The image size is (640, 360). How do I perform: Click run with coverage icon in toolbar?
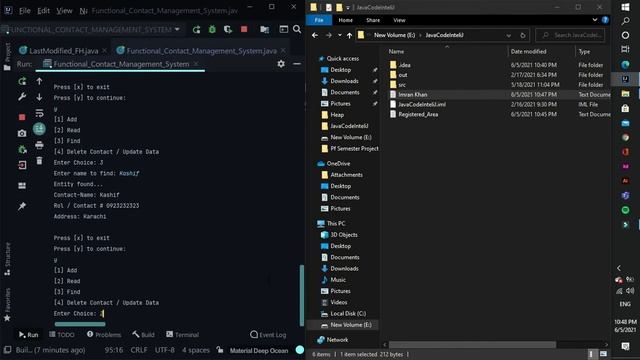tap(228, 29)
